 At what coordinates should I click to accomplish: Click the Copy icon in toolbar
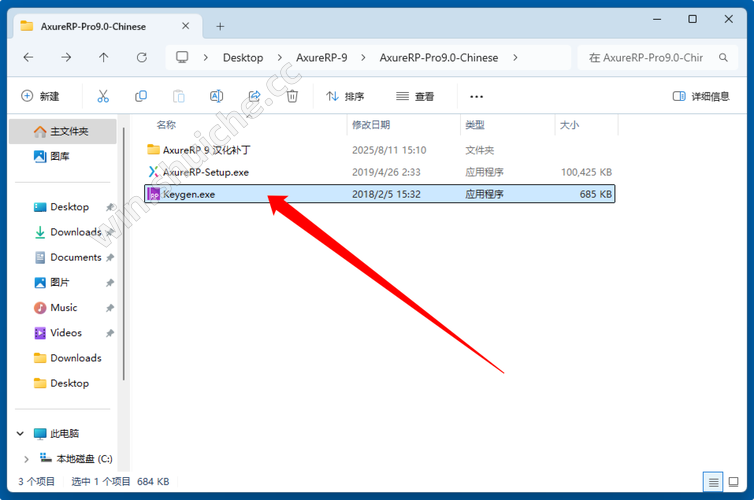click(141, 96)
